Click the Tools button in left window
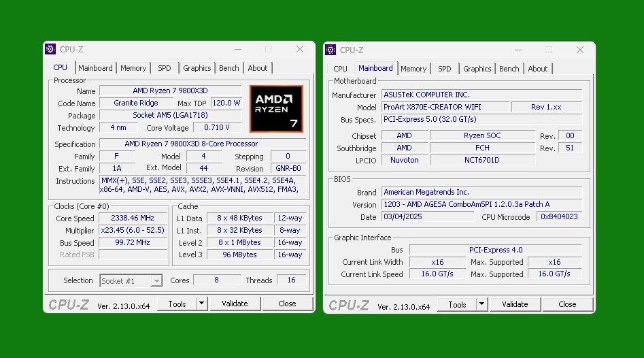The width and height of the screenshot is (644, 358). click(177, 304)
